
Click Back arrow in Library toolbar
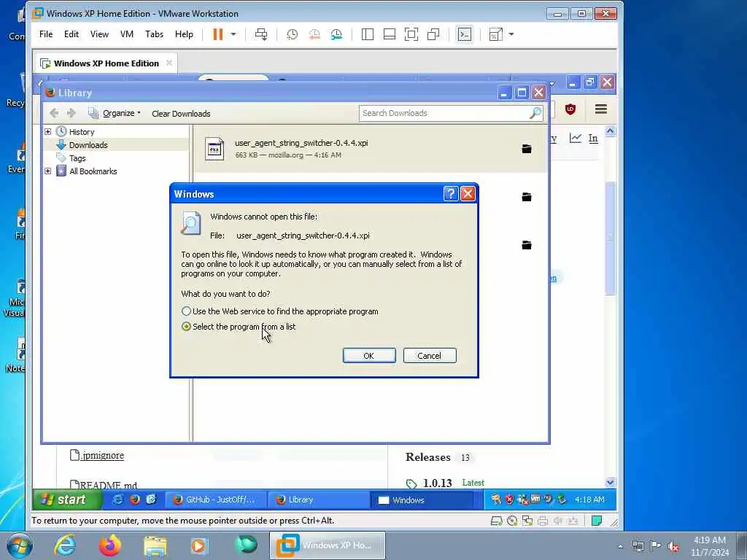tap(54, 113)
